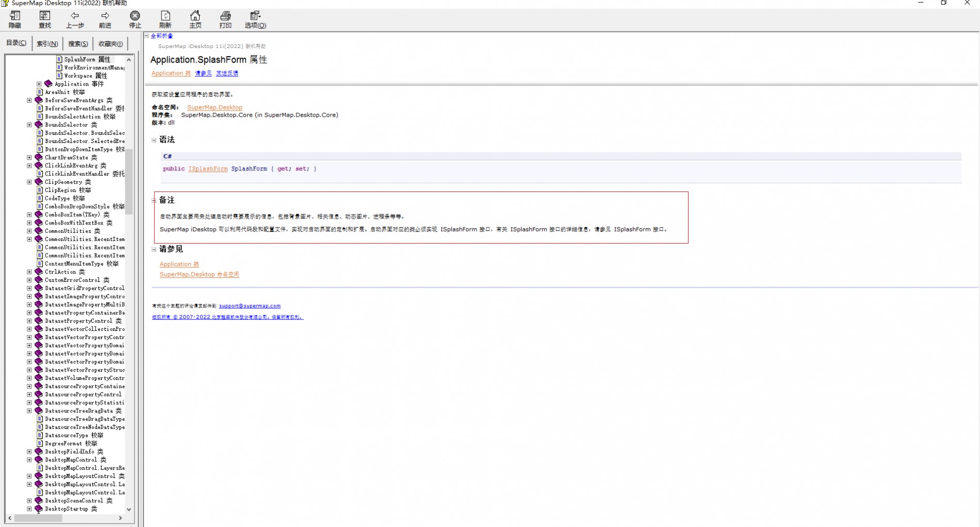Click the book icon beside ChartDrawState 类
Viewport: 980px width, 527px height.
(x=39, y=157)
